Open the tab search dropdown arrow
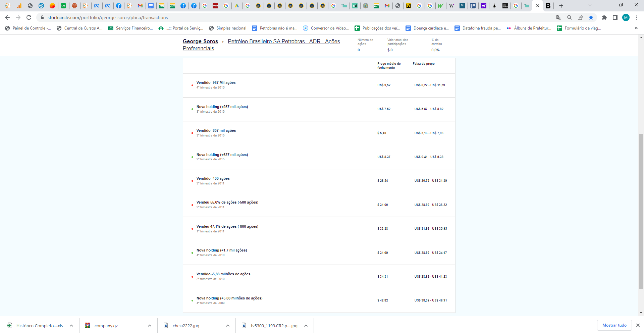The image size is (644, 335). [x=590, y=5]
